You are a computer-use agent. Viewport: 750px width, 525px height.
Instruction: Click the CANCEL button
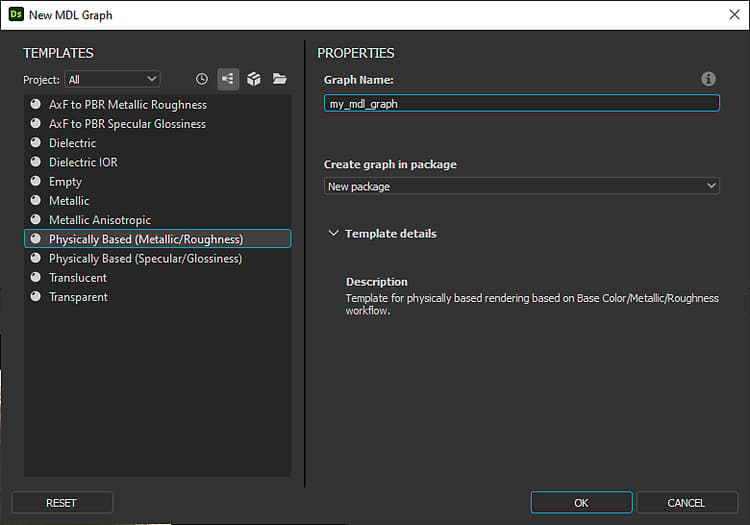(x=686, y=503)
